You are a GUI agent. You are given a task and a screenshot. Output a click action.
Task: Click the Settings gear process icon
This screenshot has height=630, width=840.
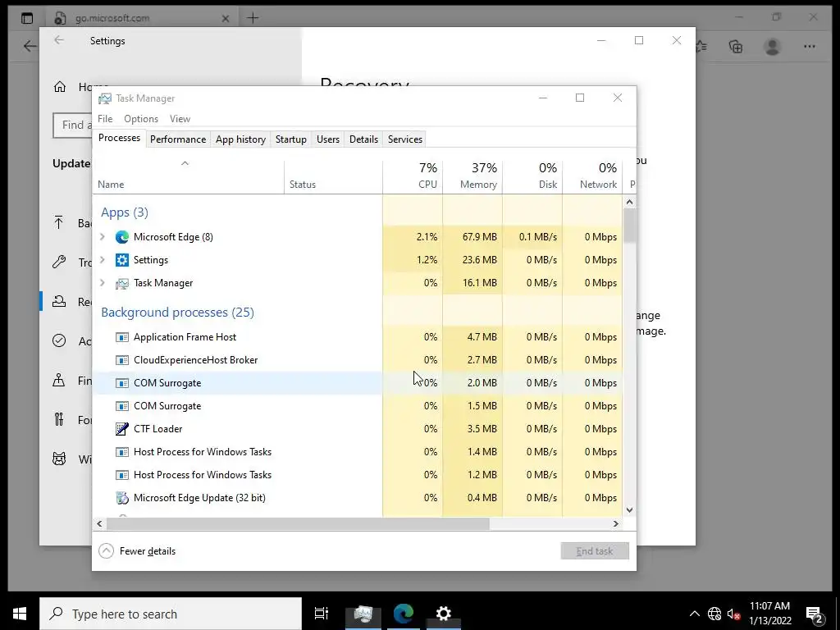(x=122, y=260)
